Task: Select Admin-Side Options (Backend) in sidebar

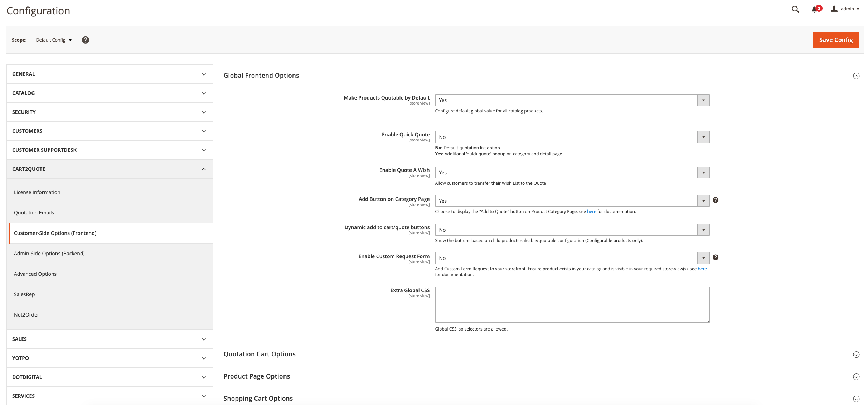Action: pos(49,253)
